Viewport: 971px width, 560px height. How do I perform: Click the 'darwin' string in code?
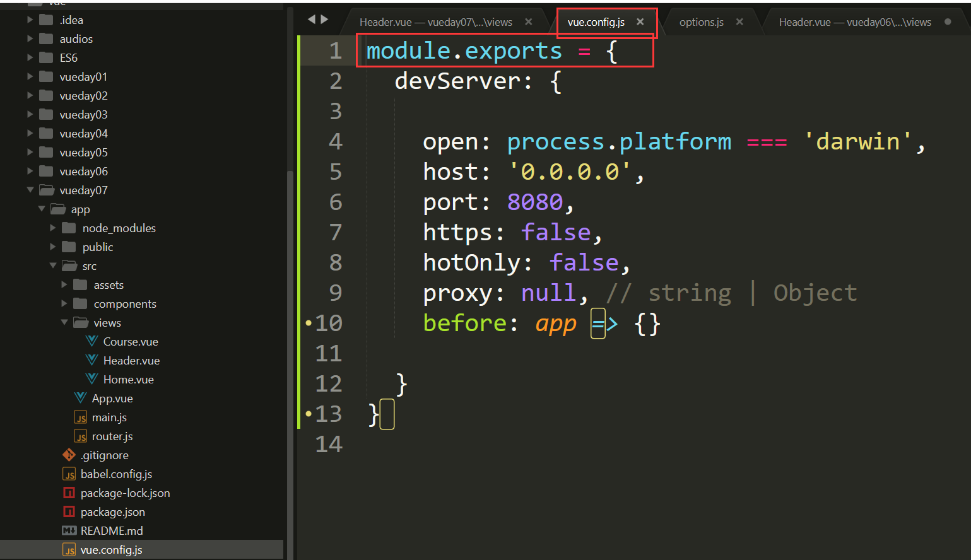click(x=857, y=141)
